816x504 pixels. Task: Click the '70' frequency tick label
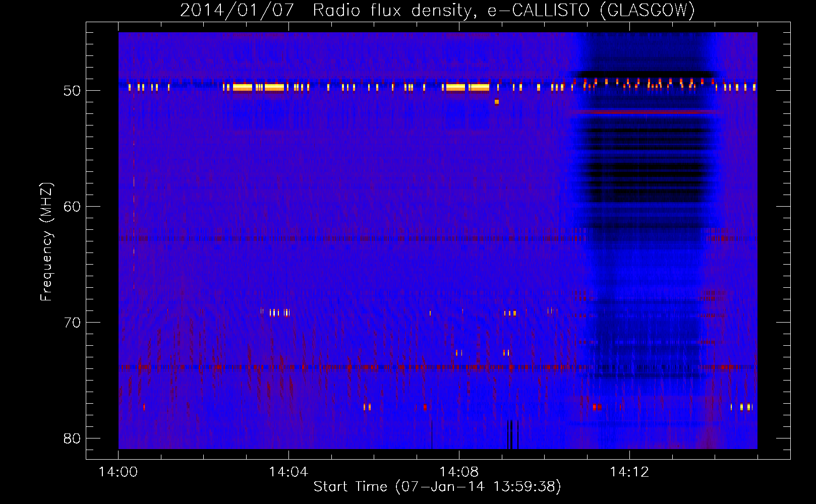point(72,323)
